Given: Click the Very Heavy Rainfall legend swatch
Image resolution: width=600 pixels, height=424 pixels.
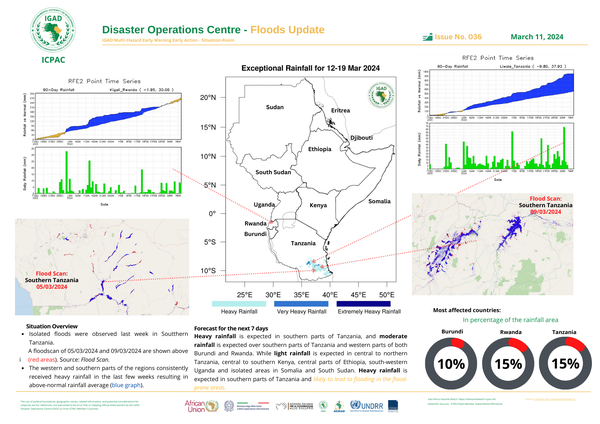Looking at the screenshot, I should [x=303, y=306].
